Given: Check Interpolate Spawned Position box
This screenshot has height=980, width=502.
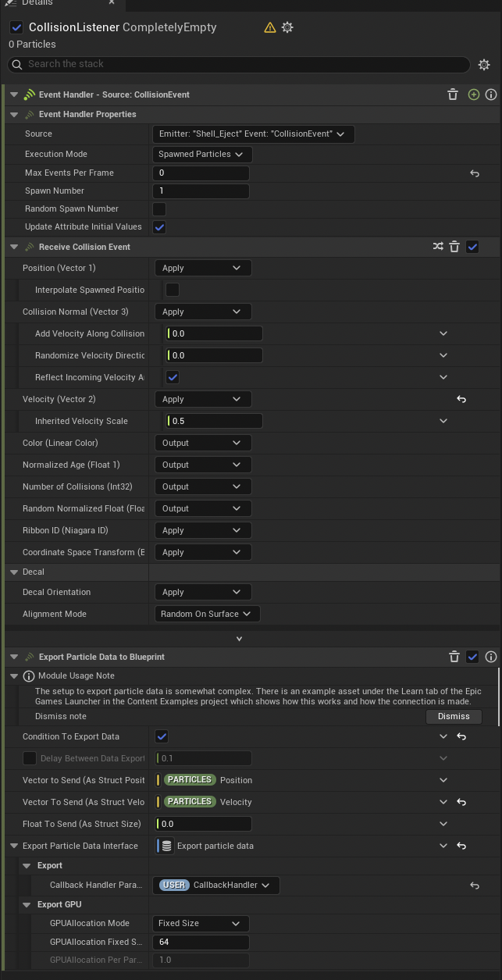Looking at the screenshot, I should point(173,290).
